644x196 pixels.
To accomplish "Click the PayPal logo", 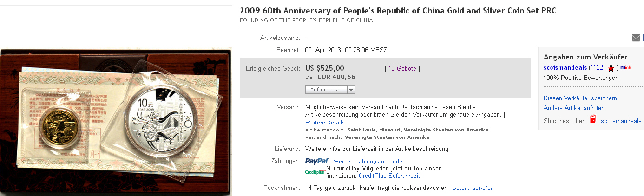I will 317,161.
